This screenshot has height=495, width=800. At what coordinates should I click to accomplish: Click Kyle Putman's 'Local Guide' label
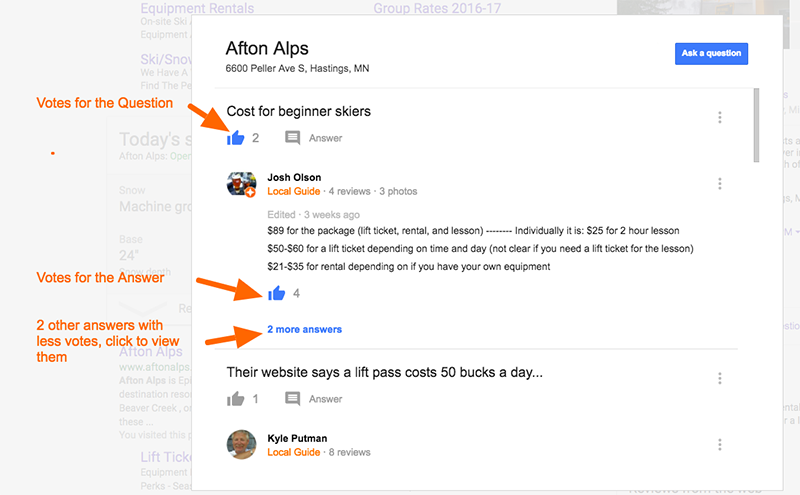coord(294,452)
